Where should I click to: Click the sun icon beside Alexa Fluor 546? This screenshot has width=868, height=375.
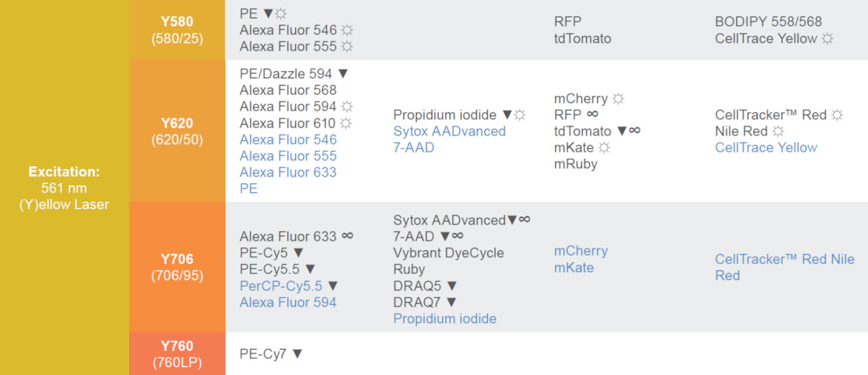347,30
